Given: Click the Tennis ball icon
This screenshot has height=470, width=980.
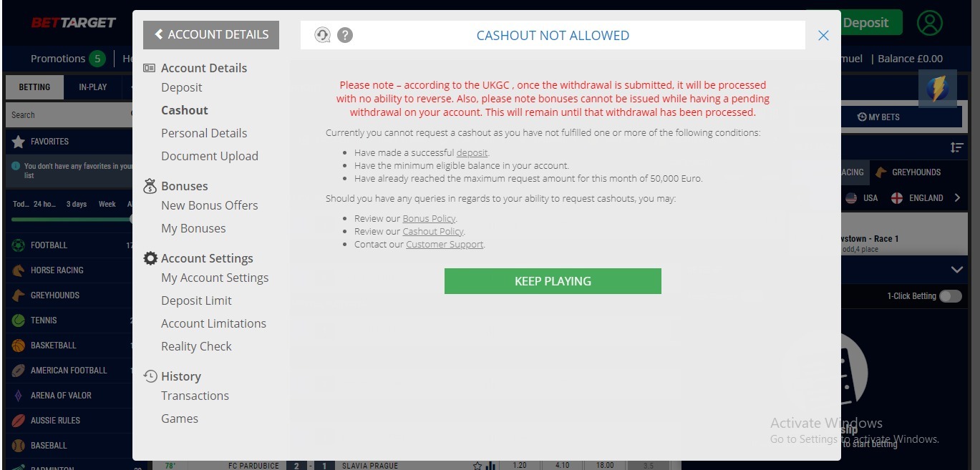Looking at the screenshot, I should point(18,320).
